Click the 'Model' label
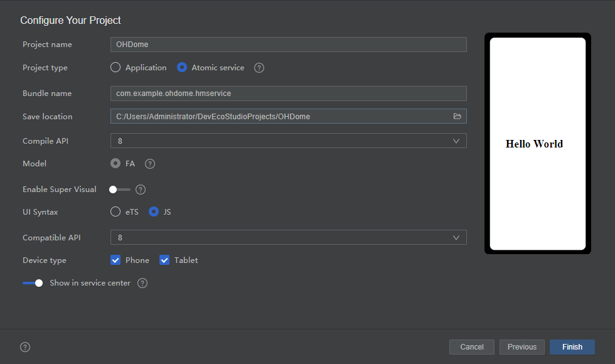Screen dimensions: 615x364 (35, 164)
